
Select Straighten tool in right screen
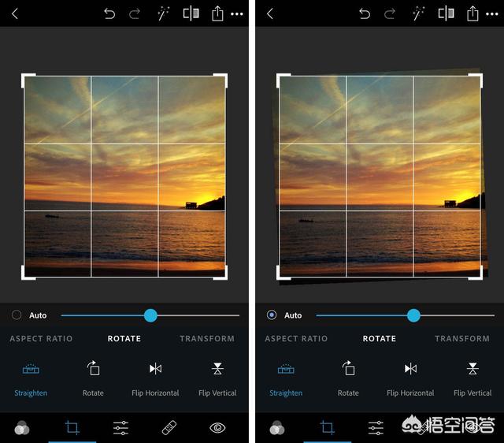point(286,380)
